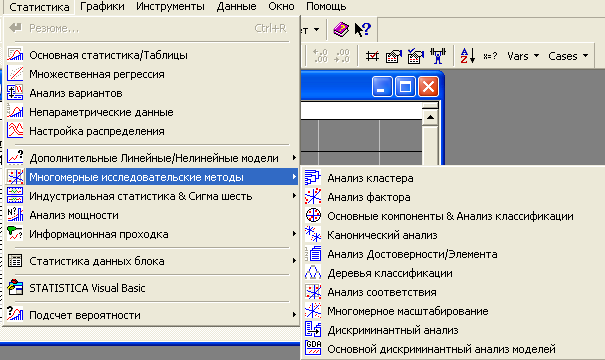Open the Графики menu

[102, 7]
